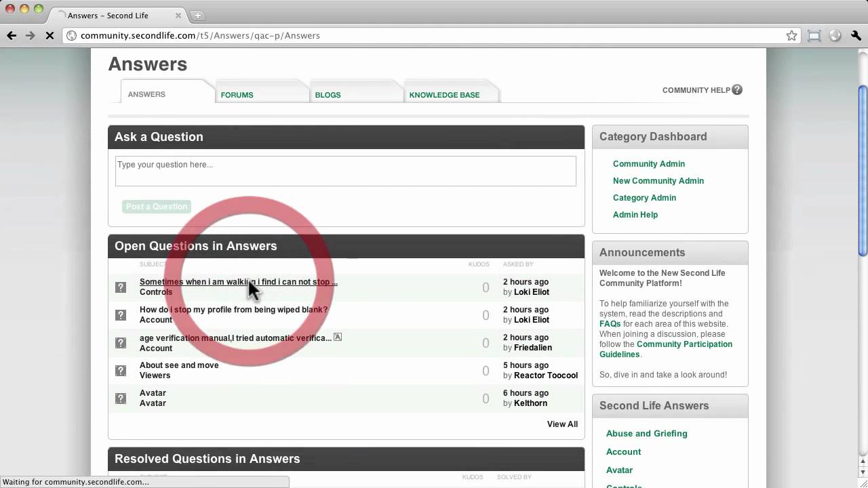Open the Community Help link

pyautogui.click(x=696, y=89)
